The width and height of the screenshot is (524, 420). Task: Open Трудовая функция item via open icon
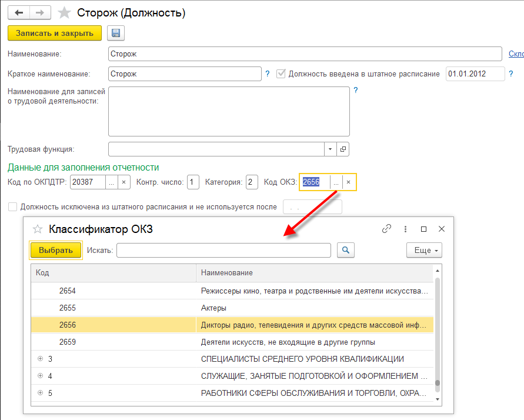coord(343,149)
